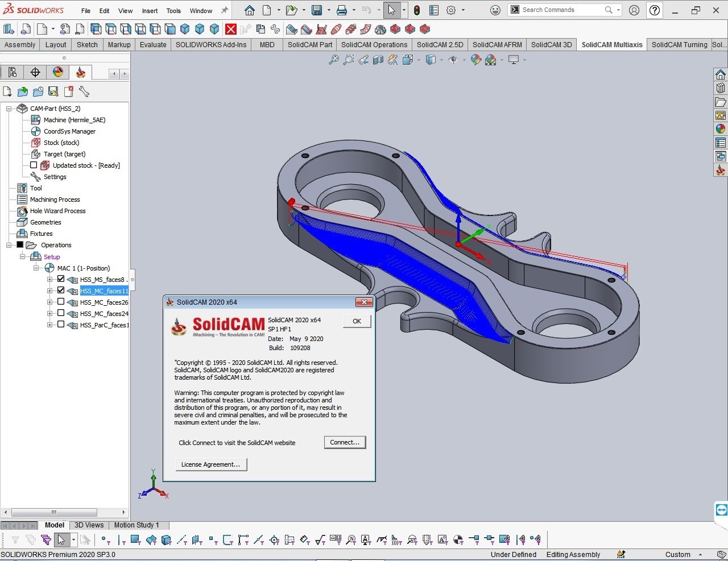Click the Save icon in top toolbar

pyautogui.click(x=317, y=10)
